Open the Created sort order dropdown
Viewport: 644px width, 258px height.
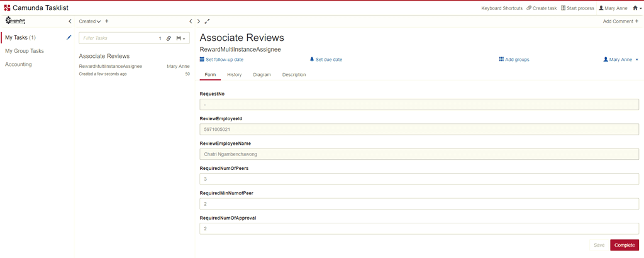point(90,21)
